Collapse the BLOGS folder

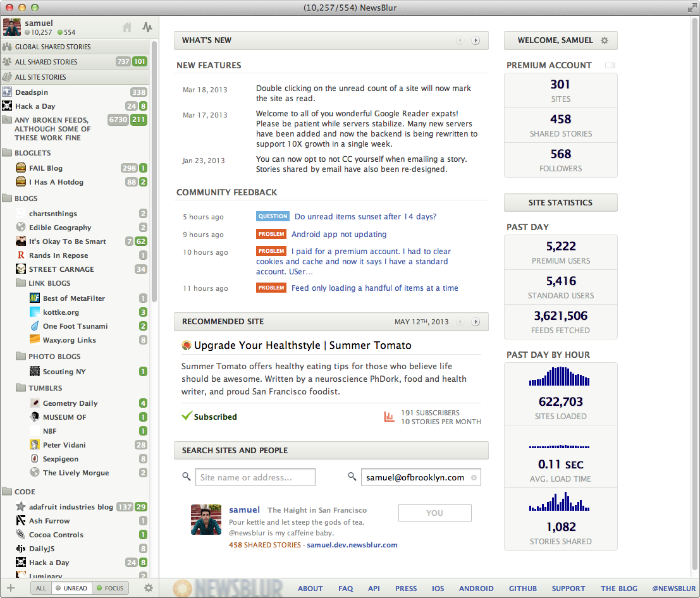coord(7,198)
